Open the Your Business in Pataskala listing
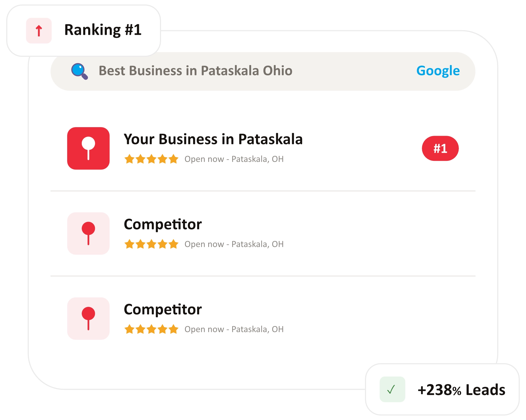This screenshot has height=420, width=526. pos(213,139)
